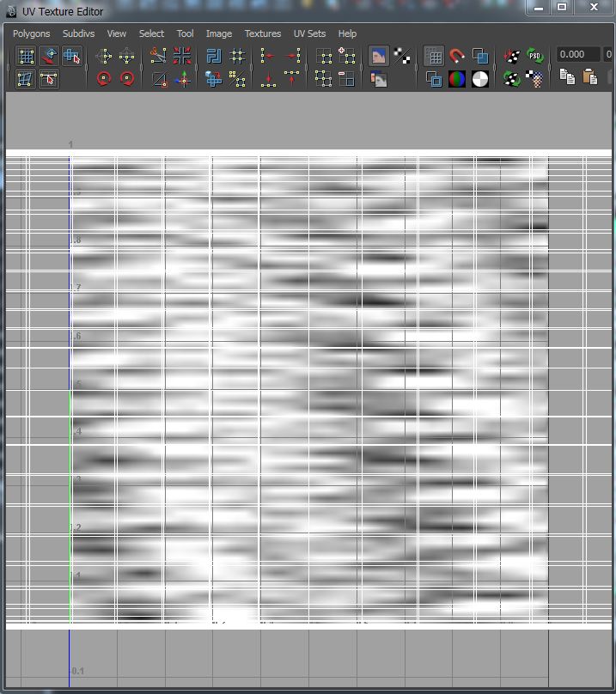
Task: Cut UVs with the scissors icon
Action: [x=159, y=56]
